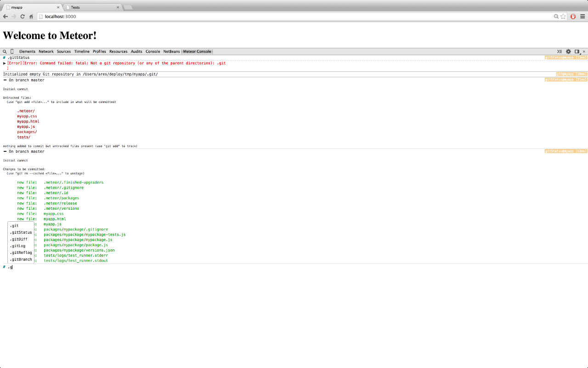
Task: Open the Chrome hamburger menu
Action: coord(582,17)
